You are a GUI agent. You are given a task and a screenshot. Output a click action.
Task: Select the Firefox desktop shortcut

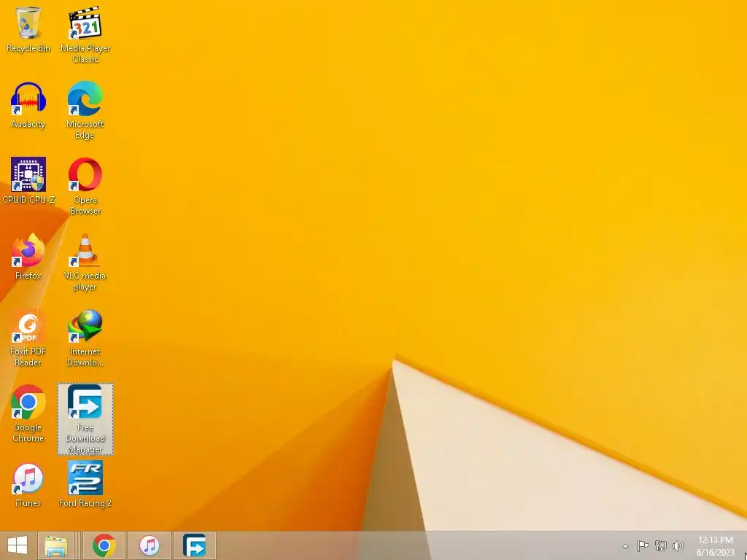28,257
